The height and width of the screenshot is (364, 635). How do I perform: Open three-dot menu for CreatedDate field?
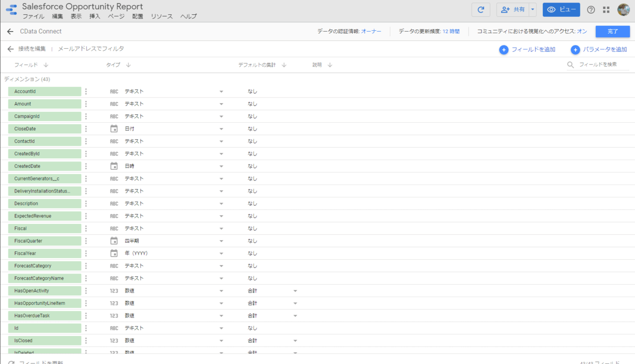[x=86, y=166]
